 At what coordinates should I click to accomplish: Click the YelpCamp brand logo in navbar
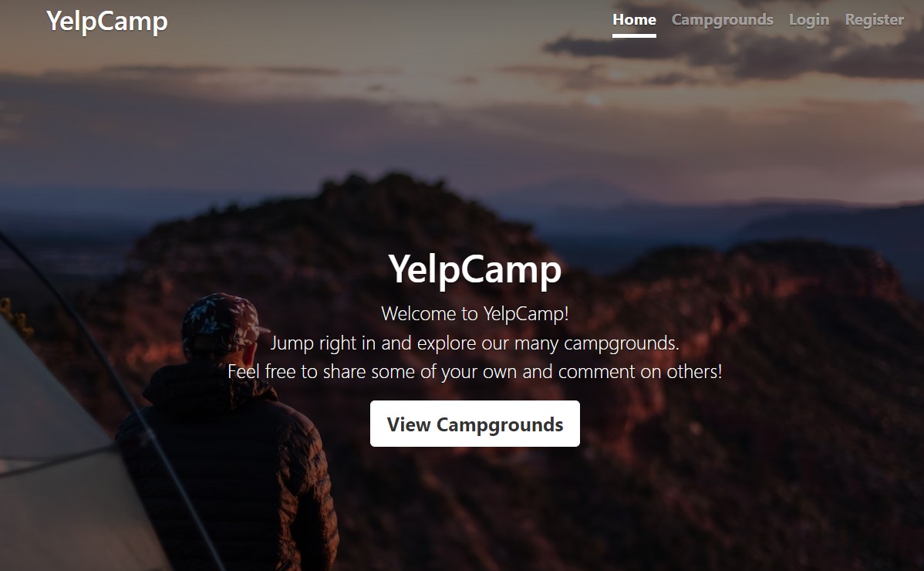click(x=106, y=21)
